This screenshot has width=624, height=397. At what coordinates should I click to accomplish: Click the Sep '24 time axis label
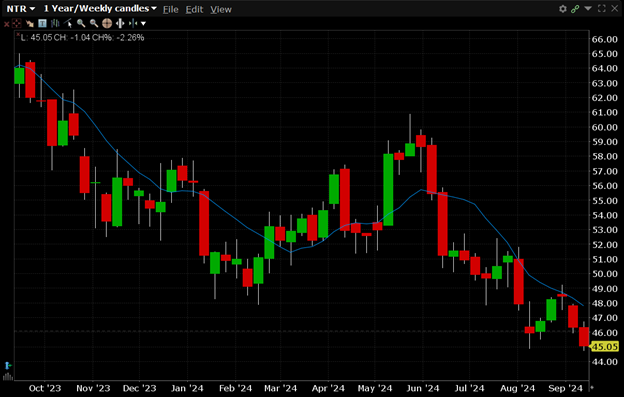(565, 388)
